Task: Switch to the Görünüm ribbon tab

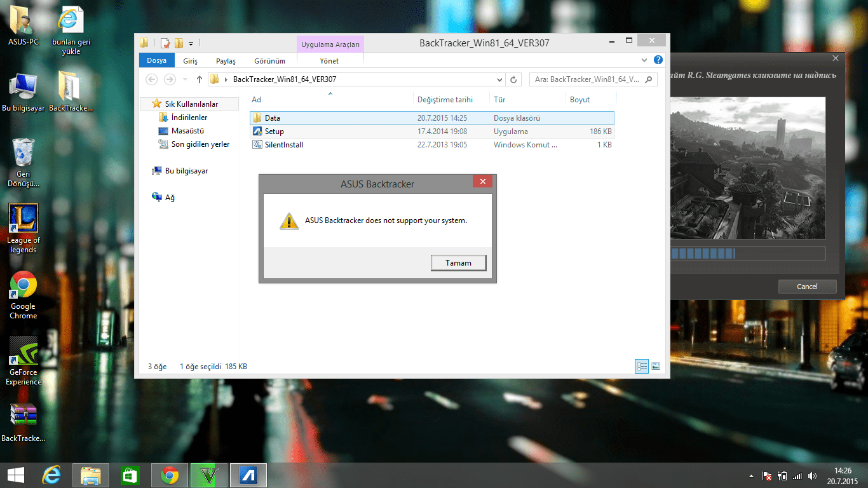Action: pyautogui.click(x=269, y=61)
